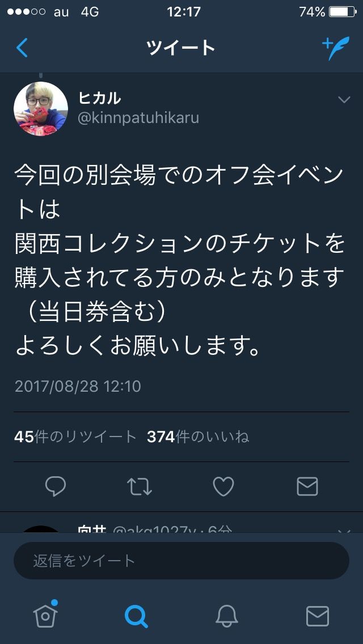Open the Messages tab in the bottom bar

coord(318,616)
